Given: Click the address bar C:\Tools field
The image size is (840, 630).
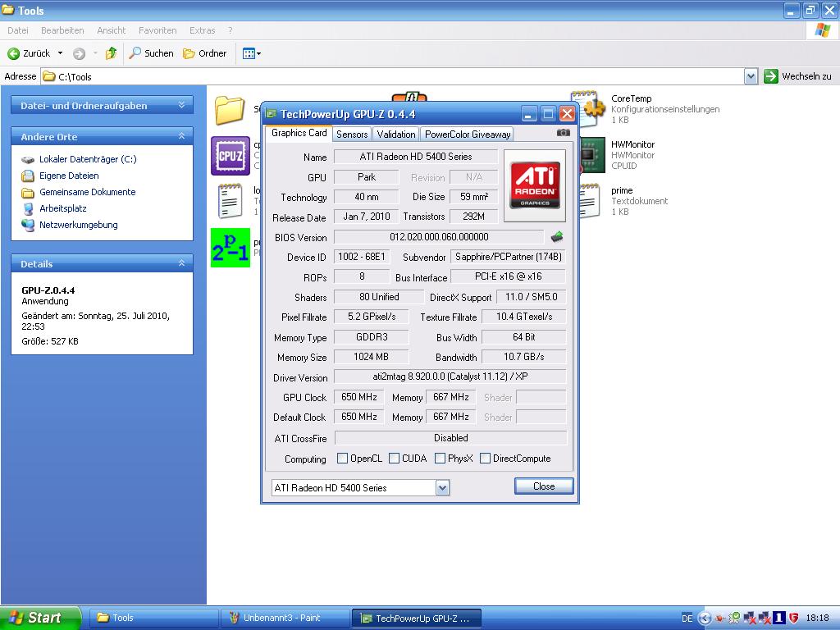Looking at the screenshot, I should (393, 76).
